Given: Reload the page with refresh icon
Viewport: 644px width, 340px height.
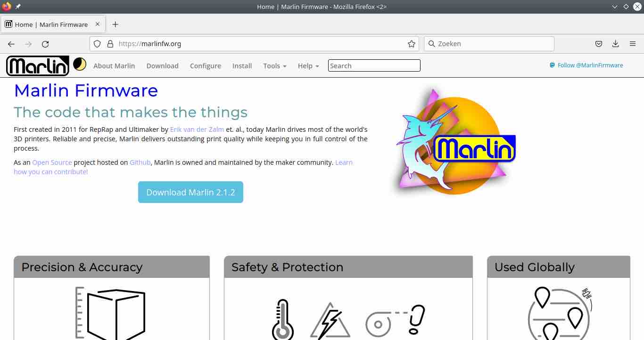Looking at the screenshot, I should click(45, 44).
